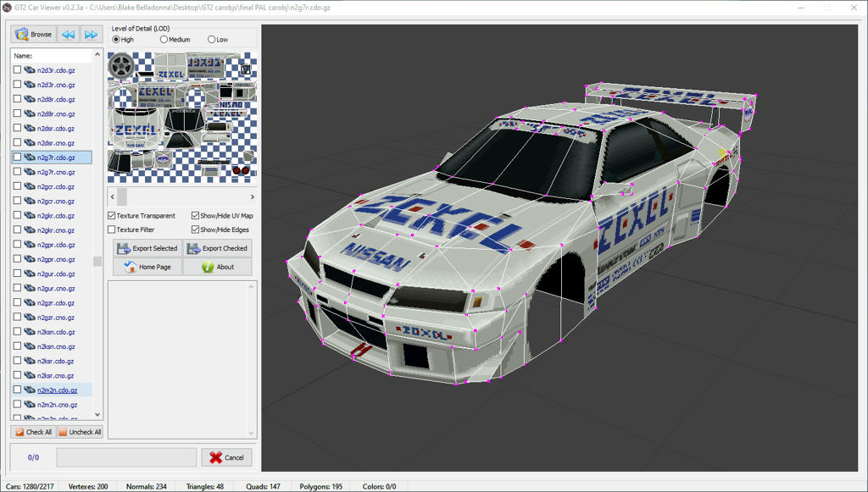This screenshot has width=868, height=492.
Task: Click the 3D car model viewport
Action: [x=559, y=247]
